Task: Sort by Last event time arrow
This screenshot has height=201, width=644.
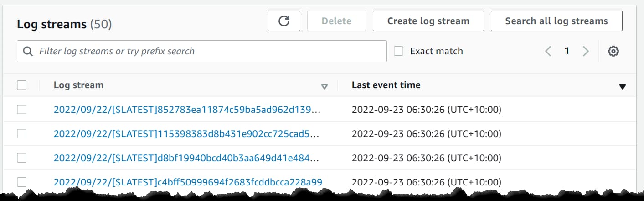Action: [x=623, y=86]
